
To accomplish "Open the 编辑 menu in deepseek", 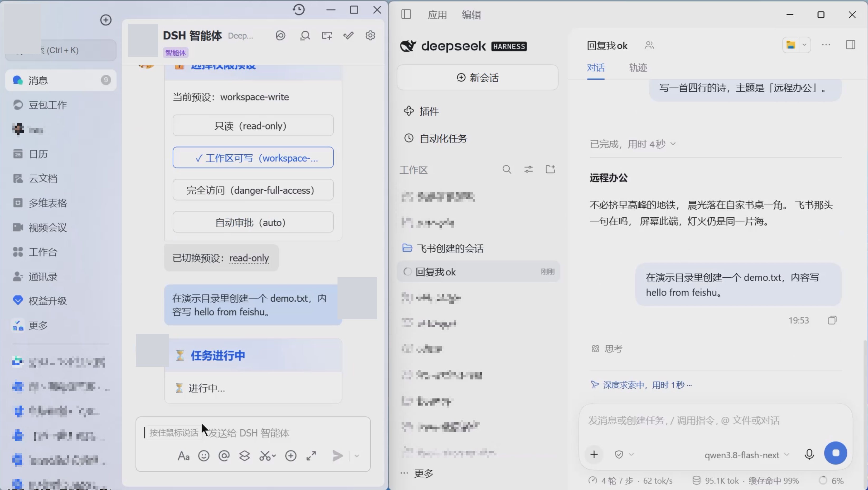I will 471,15.
